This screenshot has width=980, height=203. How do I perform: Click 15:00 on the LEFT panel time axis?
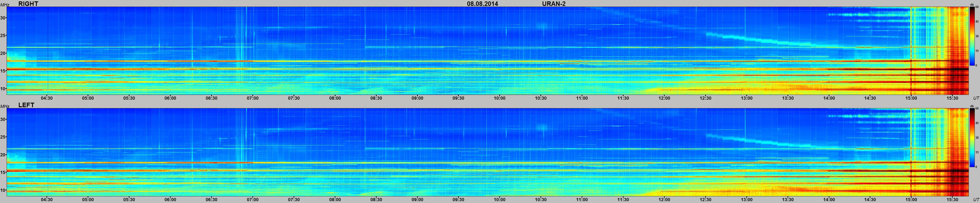point(911,200)
